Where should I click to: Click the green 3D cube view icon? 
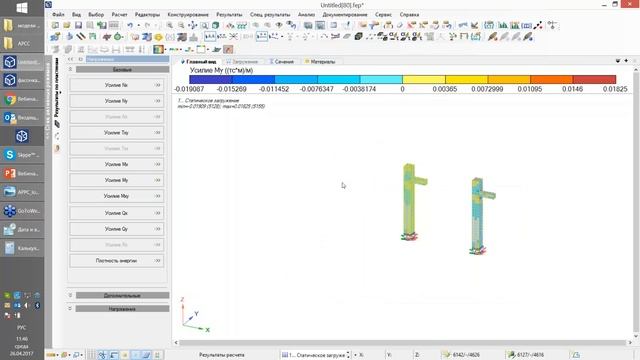pyautogui.click(x=216, y=25)
